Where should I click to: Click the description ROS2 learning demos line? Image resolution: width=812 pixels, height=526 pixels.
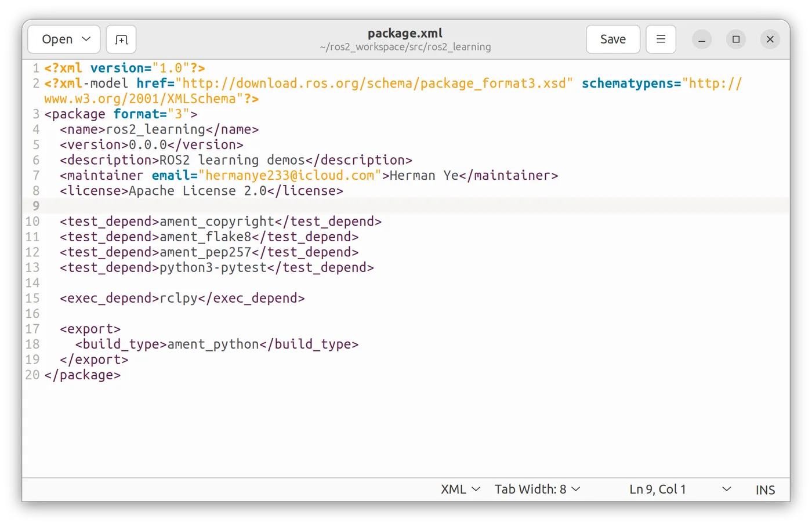[x=236, y=160]
